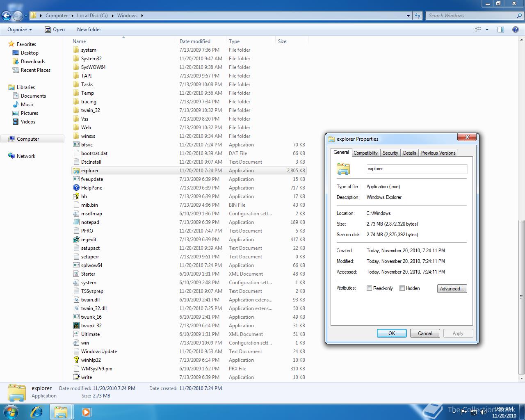Expand the address bar history dropdown
This screenshot has height=420, width=525.
click(x=408, y=16)
